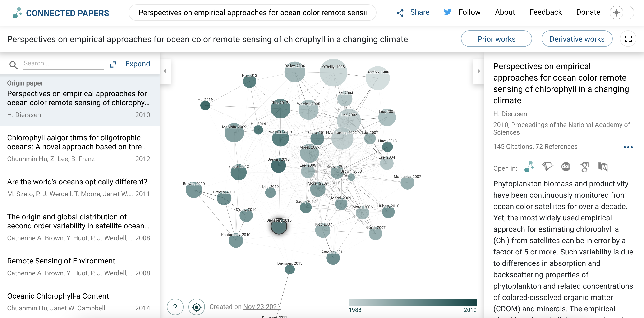Toggle the dark mode switch

point(621,13)
